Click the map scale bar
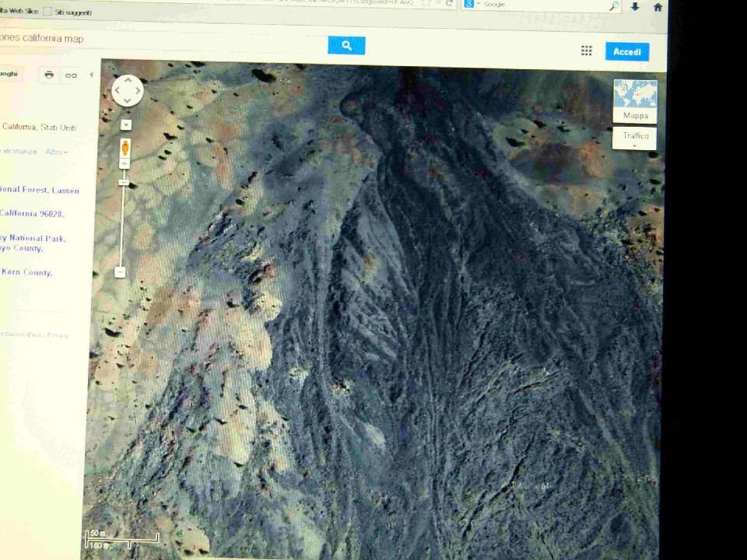The height and width of the screenshot is (560, 747). tap(121, 539)
